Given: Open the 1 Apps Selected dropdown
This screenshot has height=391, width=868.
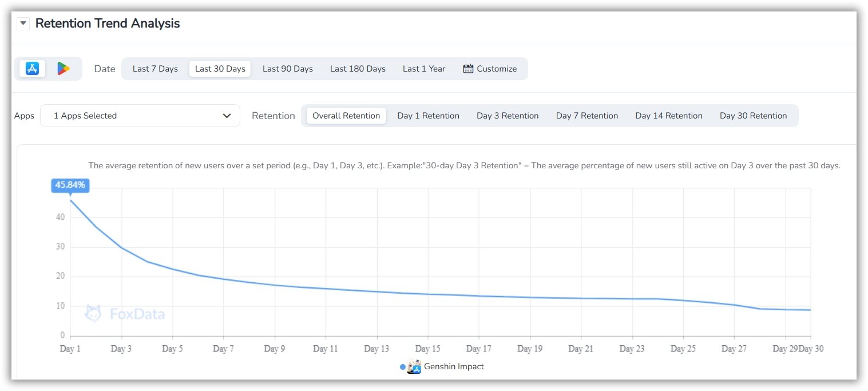Looking at the screenshot, I should 140,116.
